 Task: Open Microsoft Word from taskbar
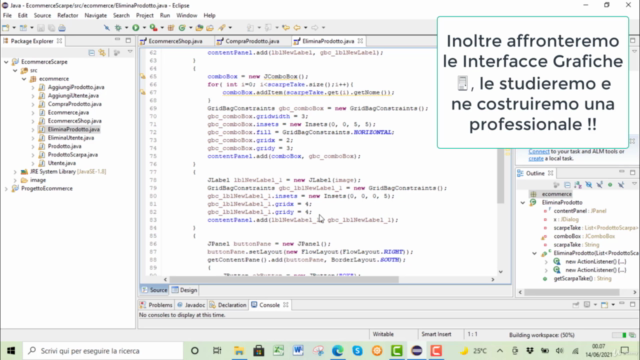[298, 351]
